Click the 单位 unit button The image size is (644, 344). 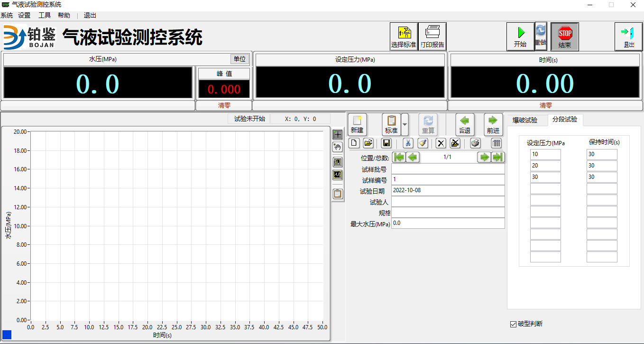tap(240, 59)
